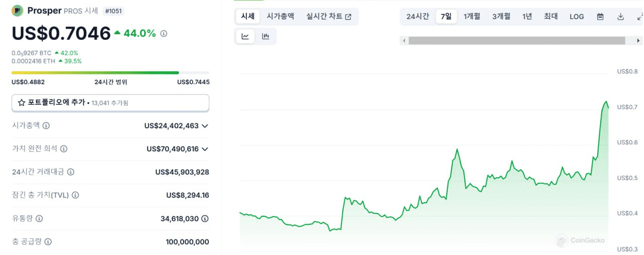Select the 24시간 time range
The width and height of the screenshot is (644, 255).
click(418, 17)
